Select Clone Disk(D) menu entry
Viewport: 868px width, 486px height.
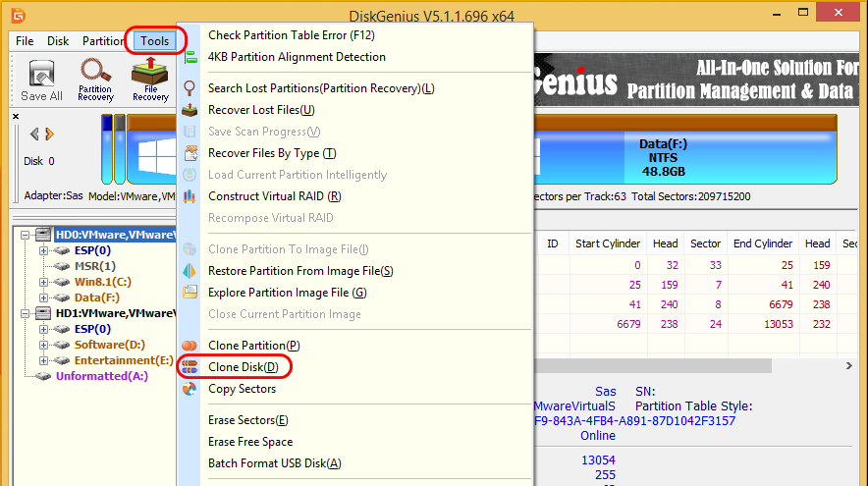pyautogui.click(x=243, y=367)
